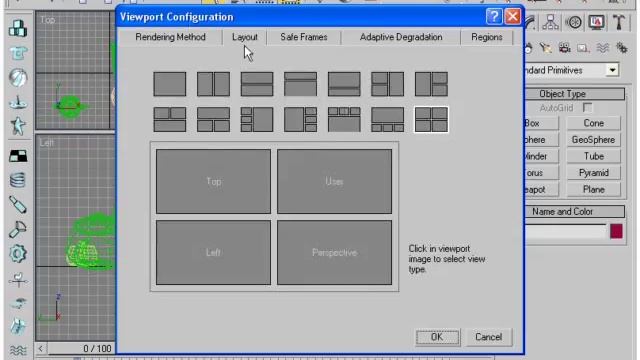Screen dimensions: 640x360
Task: Choose layout with three small viewports on bottom
Action: [387, 120]
